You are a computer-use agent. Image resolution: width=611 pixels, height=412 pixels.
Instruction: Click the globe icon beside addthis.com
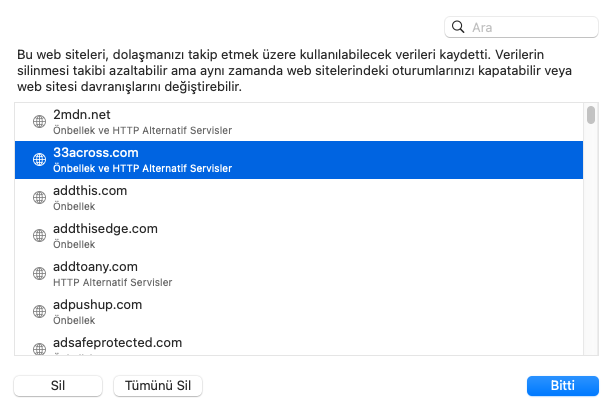click(x=40, y=197)
